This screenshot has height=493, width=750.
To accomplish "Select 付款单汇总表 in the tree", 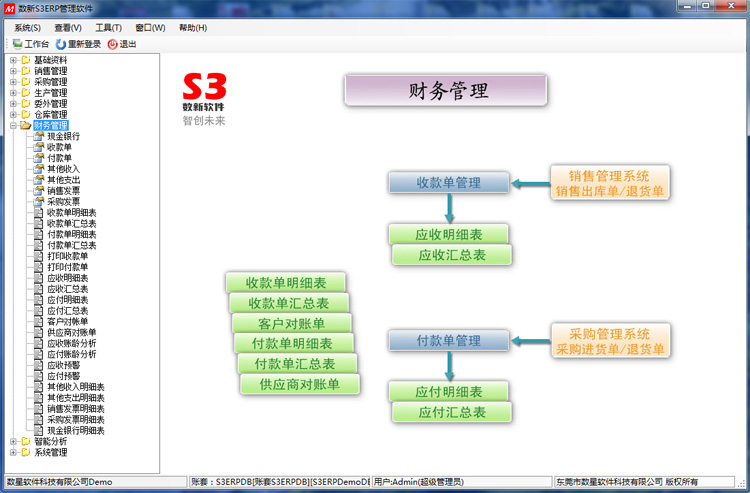I will (72, 245).
